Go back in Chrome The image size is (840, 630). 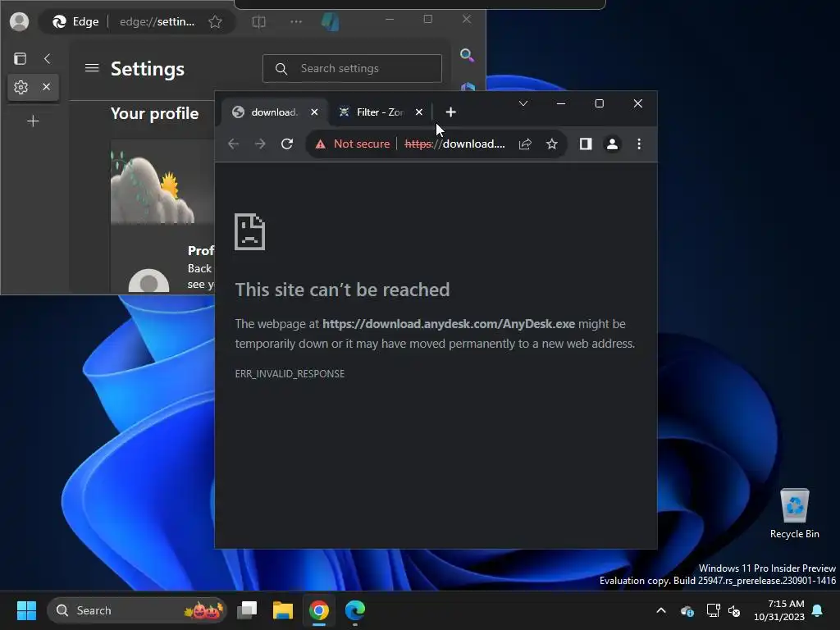pyautogui.click(x=234, y=144)
